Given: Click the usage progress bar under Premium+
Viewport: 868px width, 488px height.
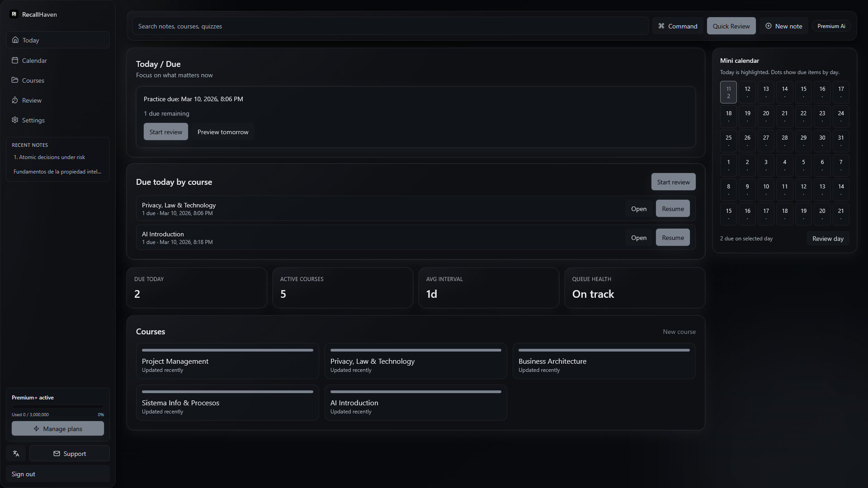Looking at the screenshot, I should tap(57, 406).
